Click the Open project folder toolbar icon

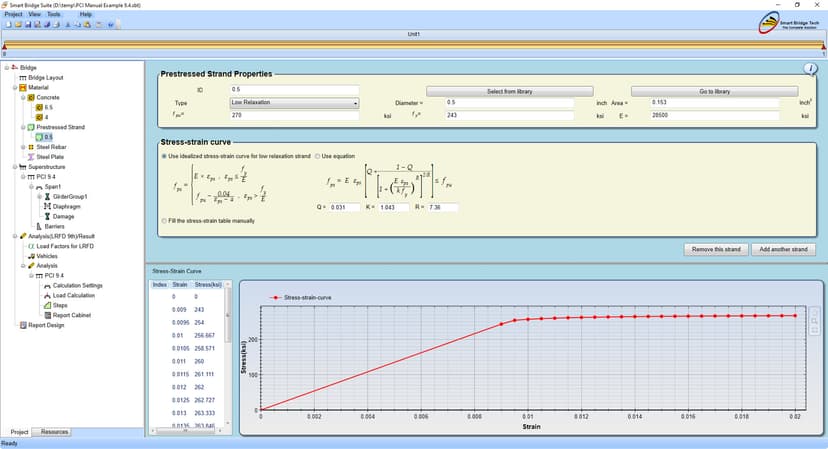(x=18, y=24)
